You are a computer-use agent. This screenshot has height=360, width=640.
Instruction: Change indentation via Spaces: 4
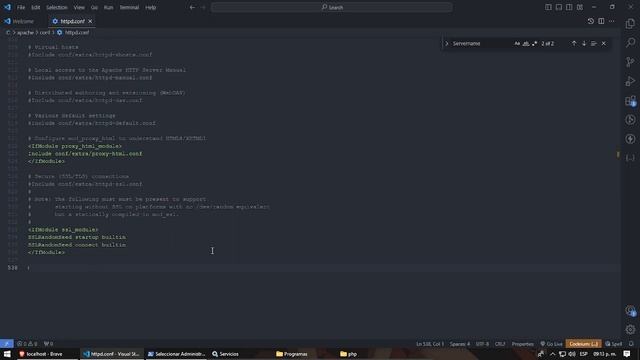(x=460, y=344)
